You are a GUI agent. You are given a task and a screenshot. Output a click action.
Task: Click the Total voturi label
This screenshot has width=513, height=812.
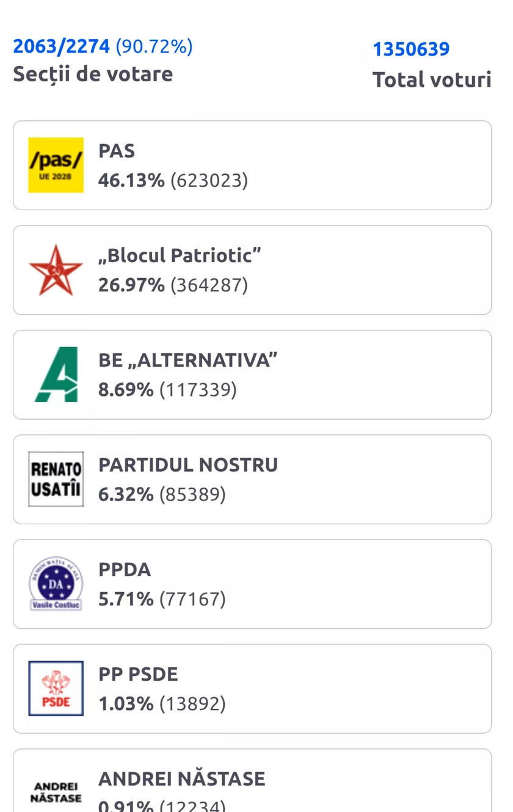[x=432, y=79]
